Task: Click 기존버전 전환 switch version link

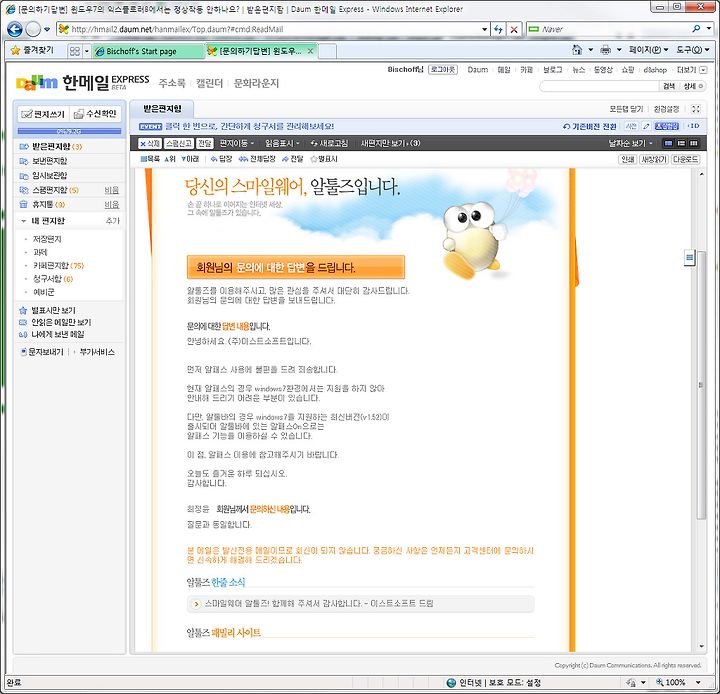Action: (590, 126)
